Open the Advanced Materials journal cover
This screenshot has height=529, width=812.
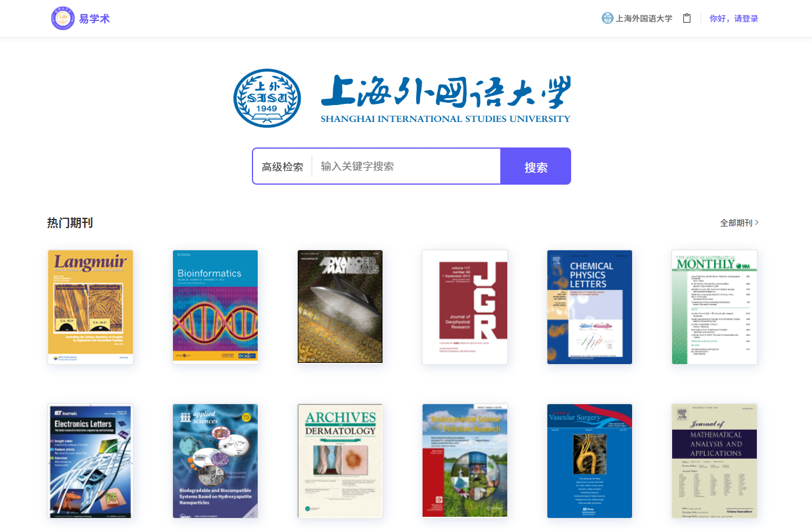340,307
